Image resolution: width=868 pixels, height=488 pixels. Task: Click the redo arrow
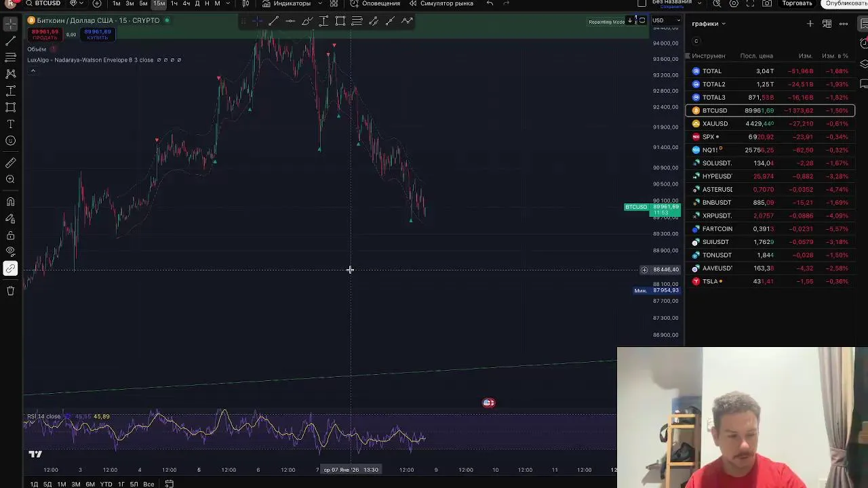click(507, 3)
